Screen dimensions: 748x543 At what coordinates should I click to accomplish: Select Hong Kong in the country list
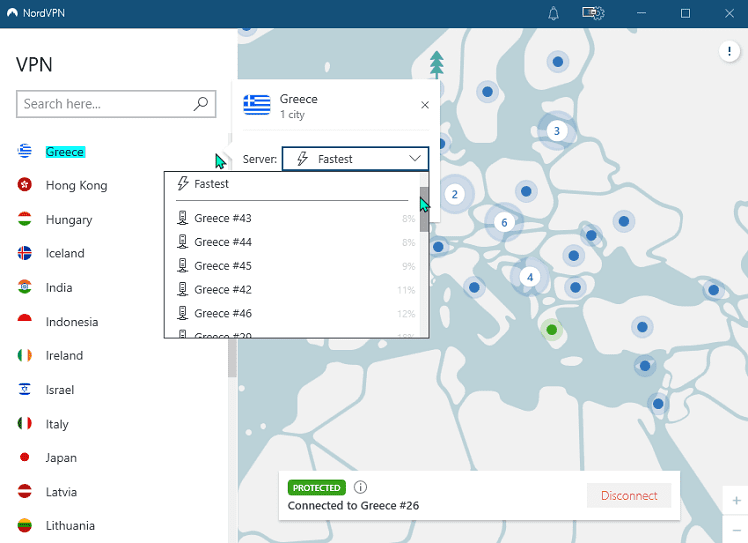tap(76, 185)
